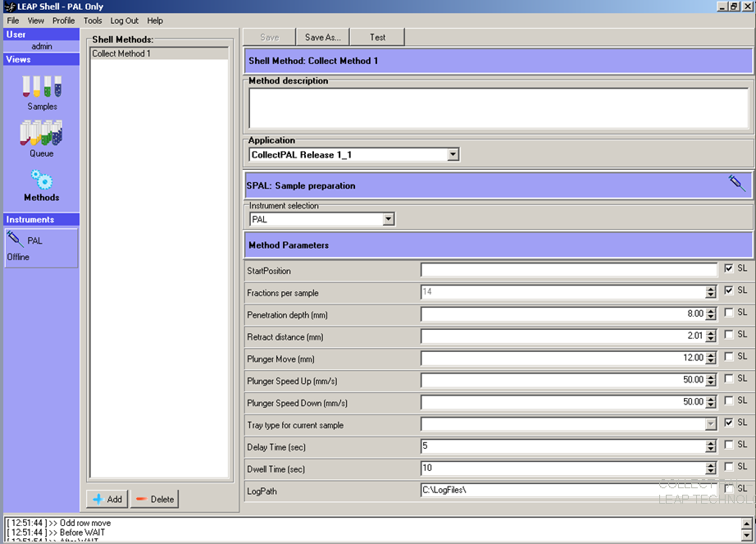Toggle SL checkbox for StartPosition

[x=729, y=268]
